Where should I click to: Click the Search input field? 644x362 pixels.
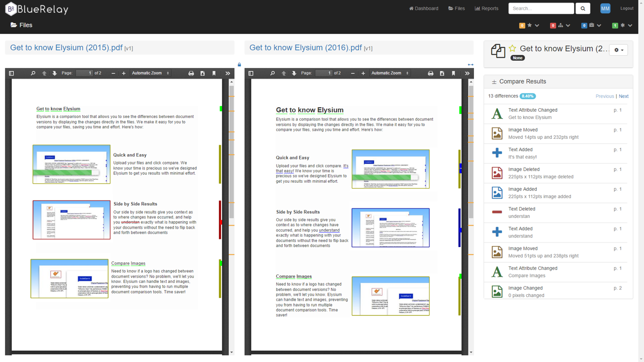click(x=541, y=8)
